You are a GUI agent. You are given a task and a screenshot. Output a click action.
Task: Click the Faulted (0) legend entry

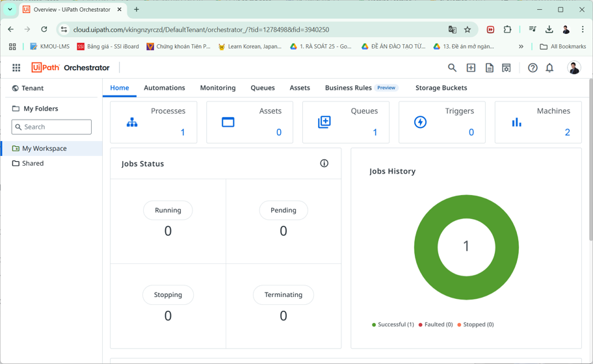tap(436, 324)
